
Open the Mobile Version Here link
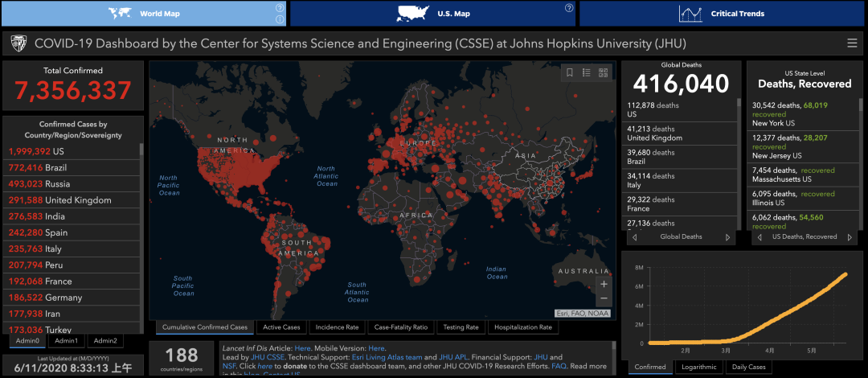[376, 348]
